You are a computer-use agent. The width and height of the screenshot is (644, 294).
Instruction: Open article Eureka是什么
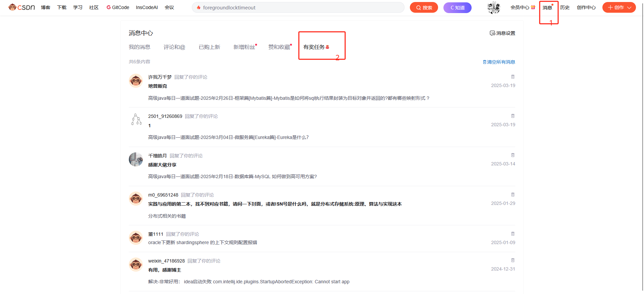[x=228, y=137]
